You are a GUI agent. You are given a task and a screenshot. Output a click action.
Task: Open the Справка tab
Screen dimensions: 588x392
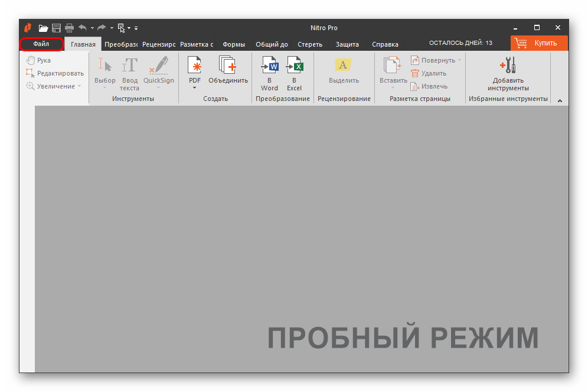tap(385, 44)
